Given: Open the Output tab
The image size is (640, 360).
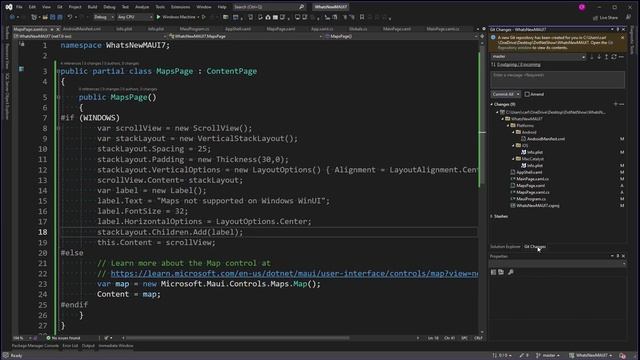Looking at the screenshot, I should pyautogui.click(x=88, y=346).
